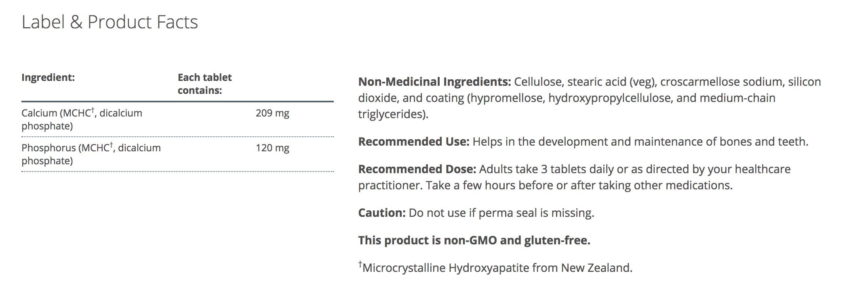This screenshot has width=868, height=284.
Task: Click the Caution bold label
Action: (381, 213)
